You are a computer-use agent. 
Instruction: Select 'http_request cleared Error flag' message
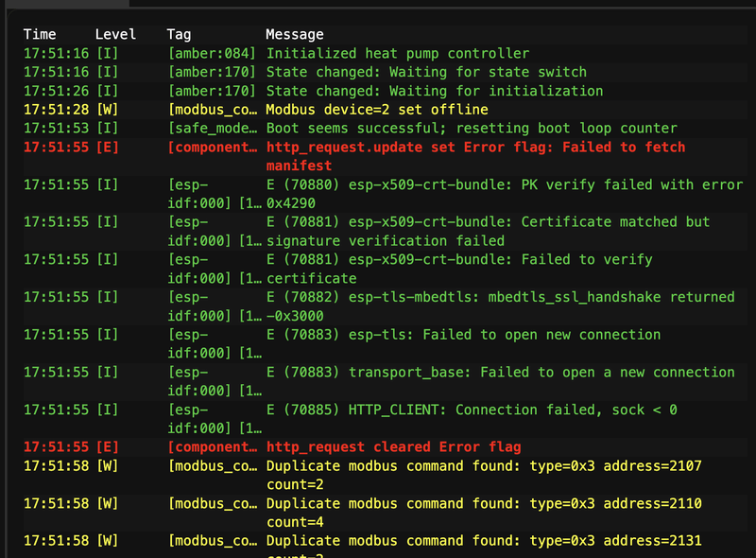click(x=393, y=447)
